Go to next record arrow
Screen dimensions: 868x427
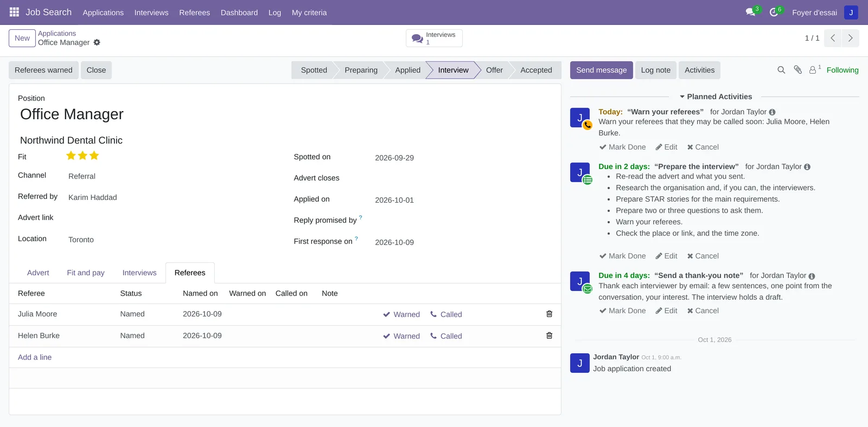click(x=850, y=38)
